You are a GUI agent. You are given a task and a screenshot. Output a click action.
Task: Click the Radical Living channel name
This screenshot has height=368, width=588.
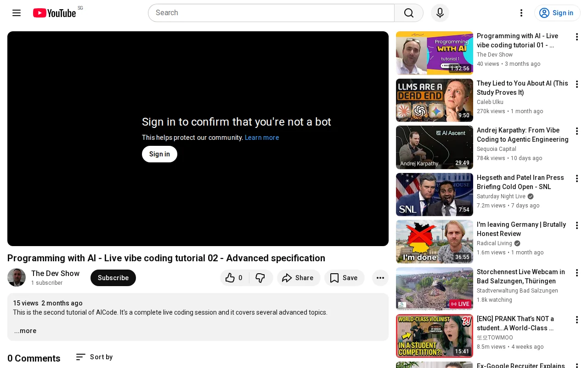[x=494, y=243]
